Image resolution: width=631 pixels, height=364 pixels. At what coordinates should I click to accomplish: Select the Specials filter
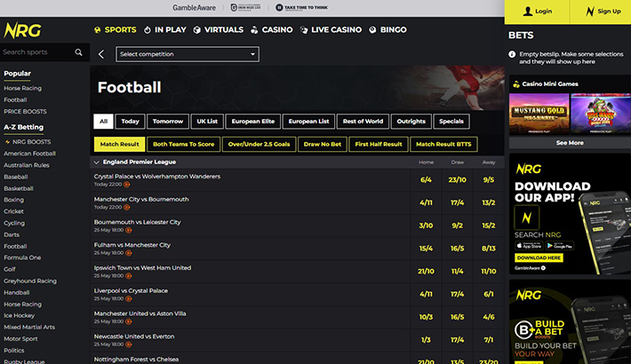451,122
